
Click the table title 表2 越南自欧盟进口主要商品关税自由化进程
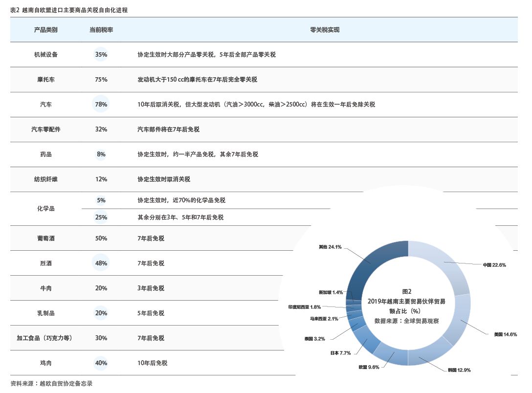tap(69, 10)
